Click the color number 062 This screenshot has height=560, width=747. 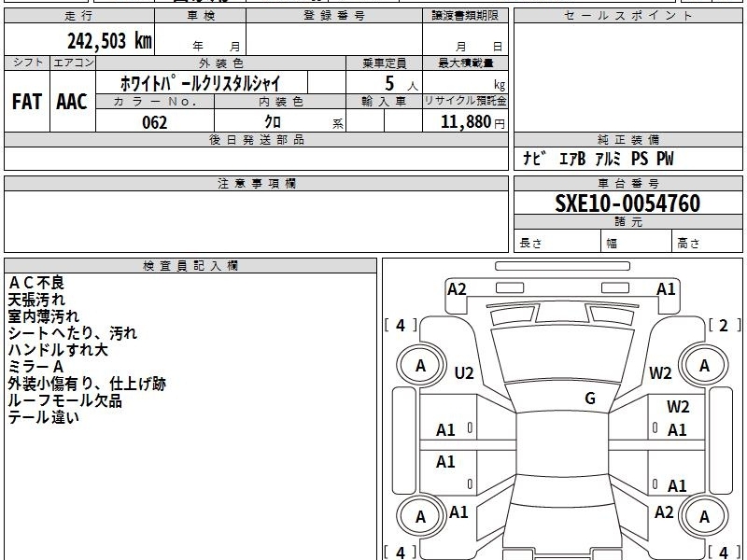(x=155, y=122)
